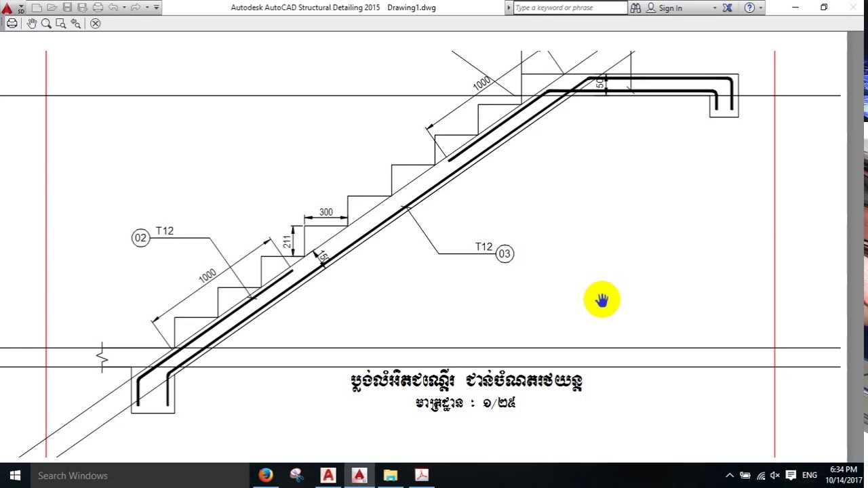Image resolution: width=868 pixels, height=488 pixels.
Task: Close the plot preview window
Action: pyautogui.click(x=96, y=23)
